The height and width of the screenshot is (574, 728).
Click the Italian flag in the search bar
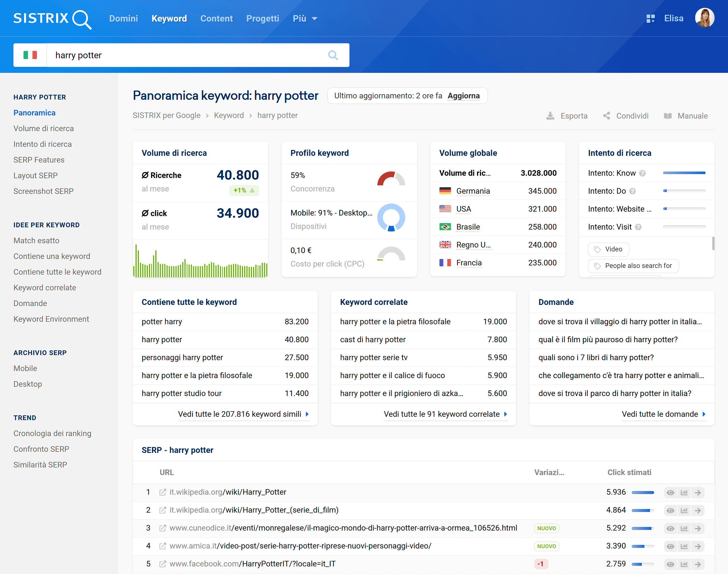pyautogui.click(x=30, y=55)
